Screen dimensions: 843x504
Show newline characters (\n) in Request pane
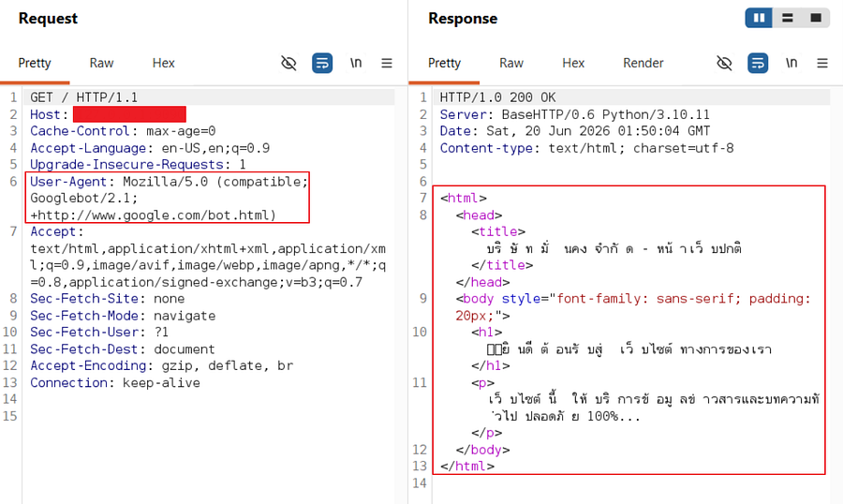click(356, 63)
